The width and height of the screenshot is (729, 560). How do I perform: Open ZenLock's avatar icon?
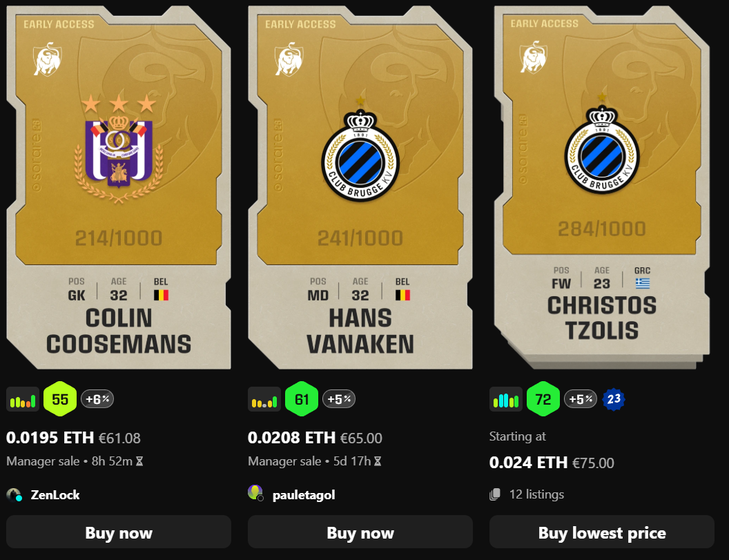click(14, 495)
